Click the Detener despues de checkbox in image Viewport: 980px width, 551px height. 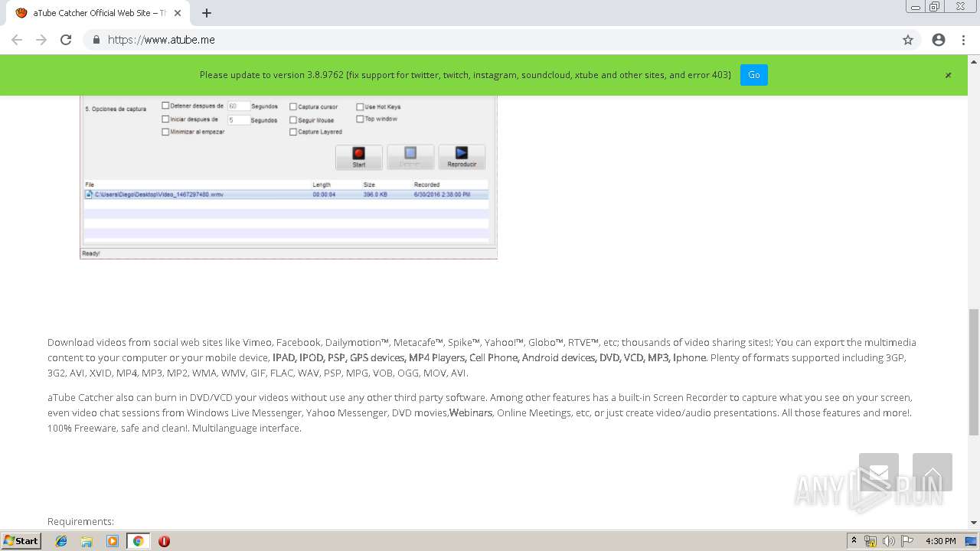(x=165, y=106)
